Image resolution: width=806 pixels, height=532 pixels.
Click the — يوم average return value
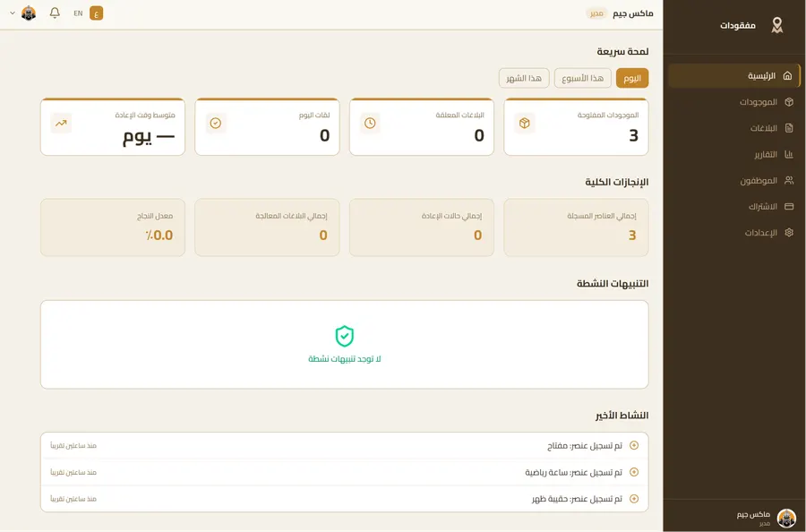click(x=149, y=136)
